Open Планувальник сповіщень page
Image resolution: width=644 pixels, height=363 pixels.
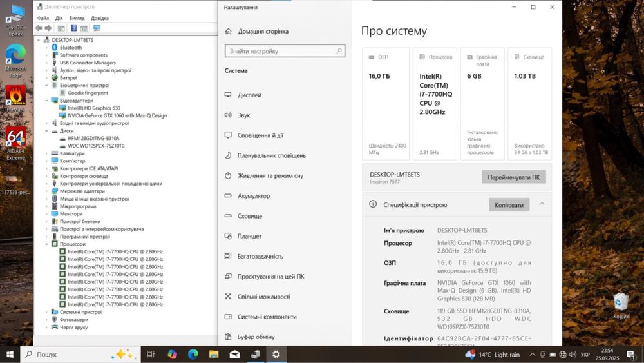(x=272, y=155)
